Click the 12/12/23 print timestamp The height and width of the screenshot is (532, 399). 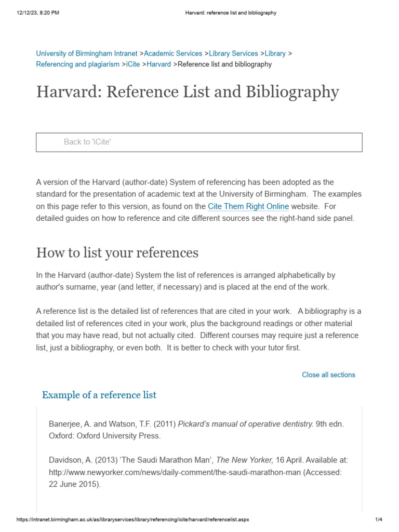(x=37, y=13)
